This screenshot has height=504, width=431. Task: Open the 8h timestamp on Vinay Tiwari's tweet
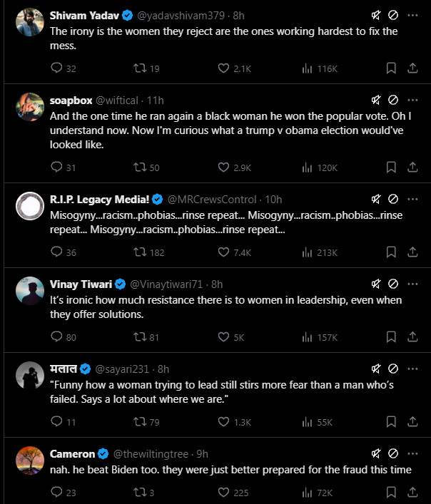pos(217,283)
